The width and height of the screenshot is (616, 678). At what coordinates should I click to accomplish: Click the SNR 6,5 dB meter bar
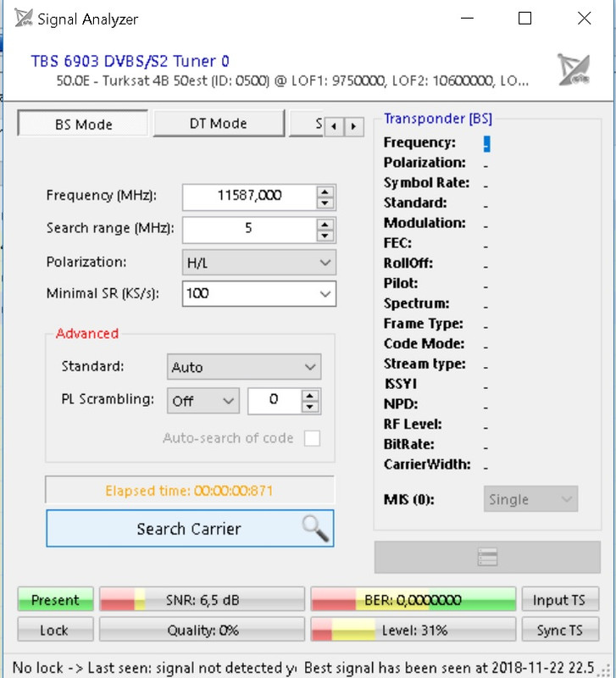(x=202, y=599)
